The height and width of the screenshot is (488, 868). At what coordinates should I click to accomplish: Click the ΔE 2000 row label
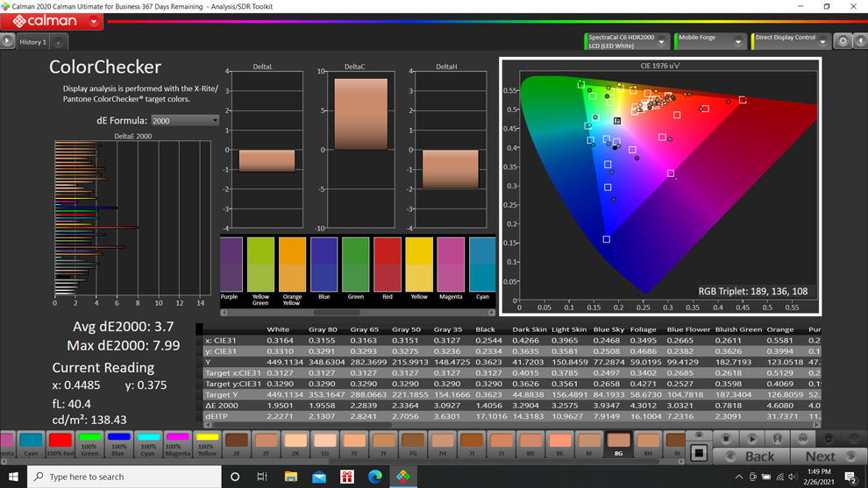pos(222,406)
